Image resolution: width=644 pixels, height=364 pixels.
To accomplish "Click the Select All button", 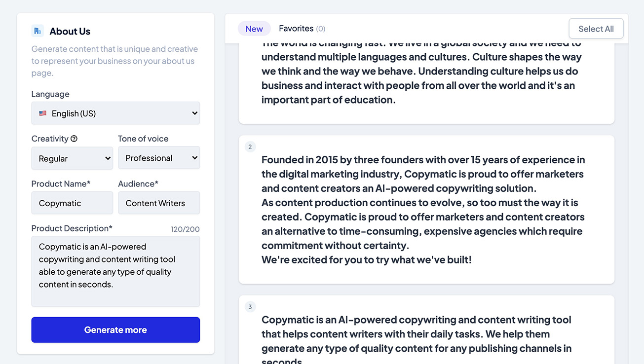I will point(596,28).
